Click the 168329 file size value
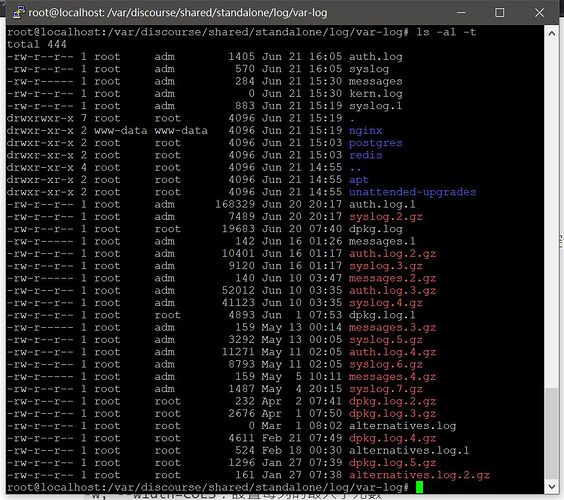 235,205
